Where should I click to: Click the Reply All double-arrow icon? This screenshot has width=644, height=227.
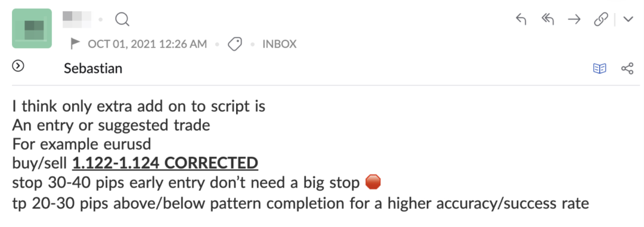click(547, 19)
